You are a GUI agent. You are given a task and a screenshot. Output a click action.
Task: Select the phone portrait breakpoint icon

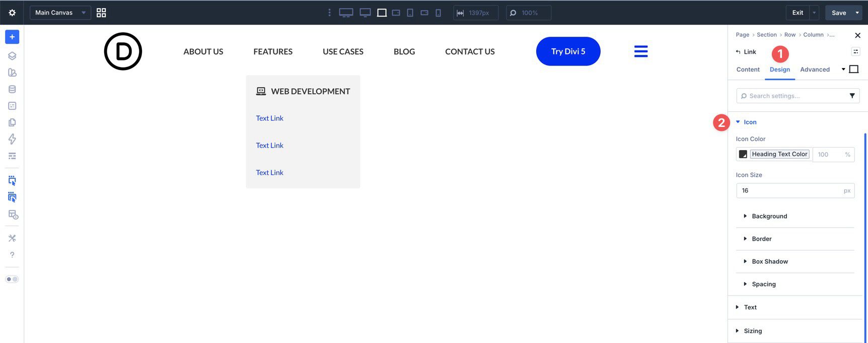coord(438,13)
